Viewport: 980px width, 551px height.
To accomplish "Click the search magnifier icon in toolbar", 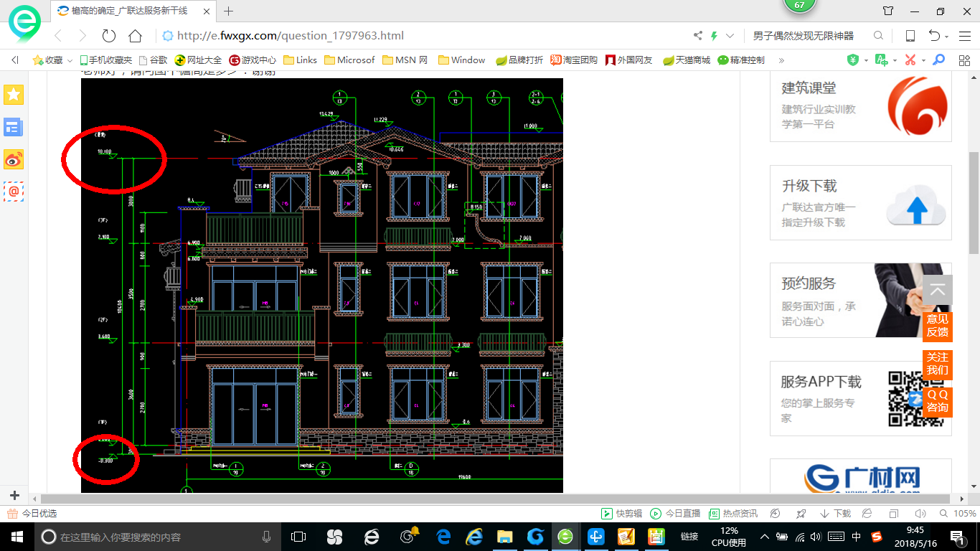I will click(x=878, y=36).
